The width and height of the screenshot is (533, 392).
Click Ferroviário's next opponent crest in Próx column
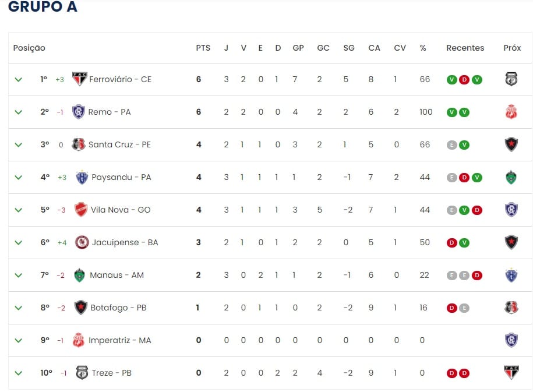pos(511,79)
